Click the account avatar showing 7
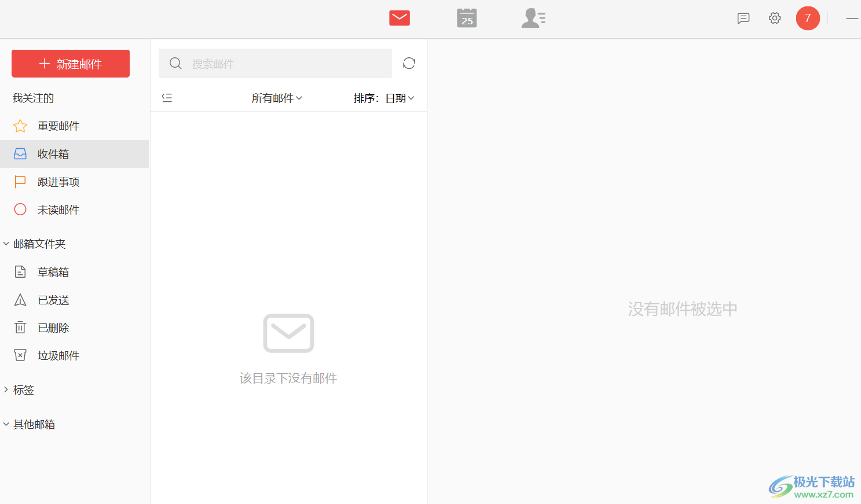The height and width of the screenshot is (504, 861). click(x=808, y=19)
